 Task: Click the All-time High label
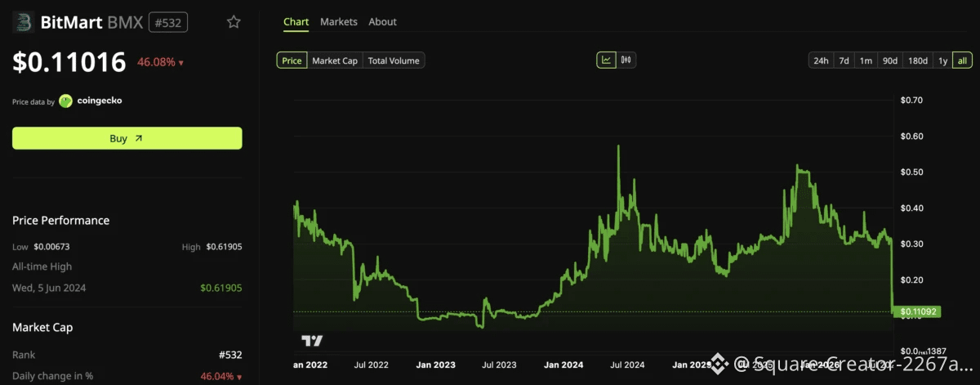click(42, 266)
